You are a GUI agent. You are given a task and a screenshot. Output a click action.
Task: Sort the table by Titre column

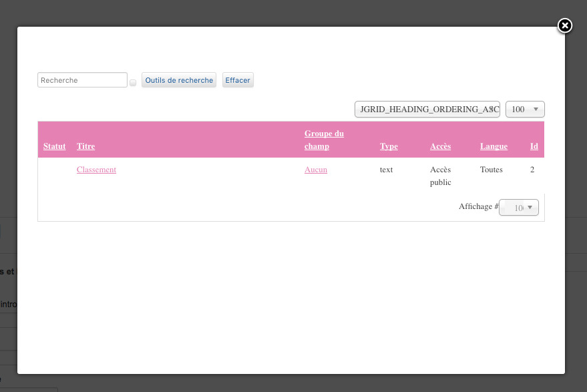[85, 146]
